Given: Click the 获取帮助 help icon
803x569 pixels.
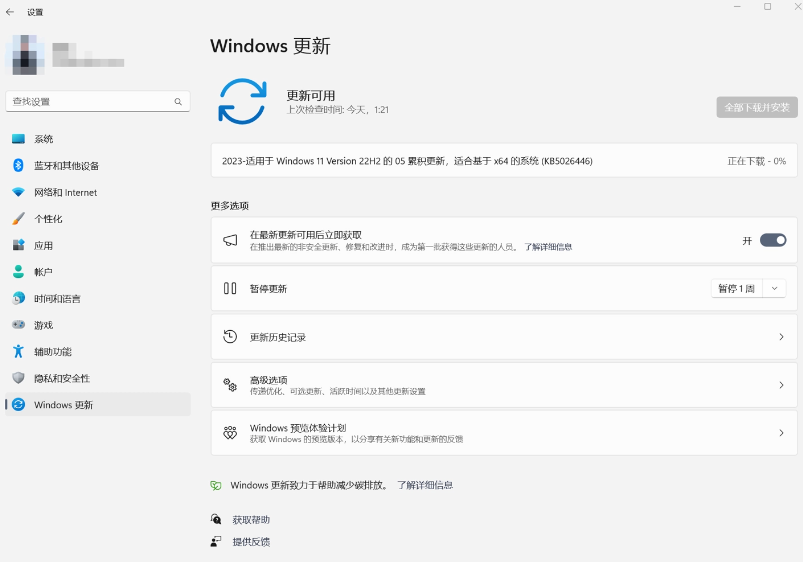Looking at the screenshot, I should pos(216,519).
